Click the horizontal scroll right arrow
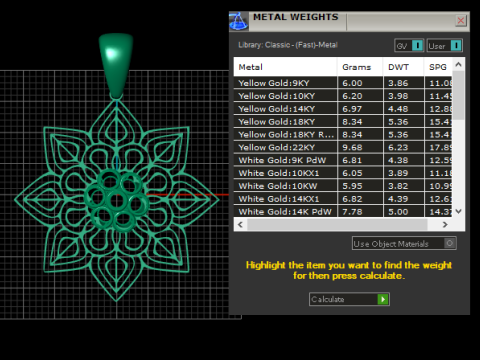 tap(445, 225)
